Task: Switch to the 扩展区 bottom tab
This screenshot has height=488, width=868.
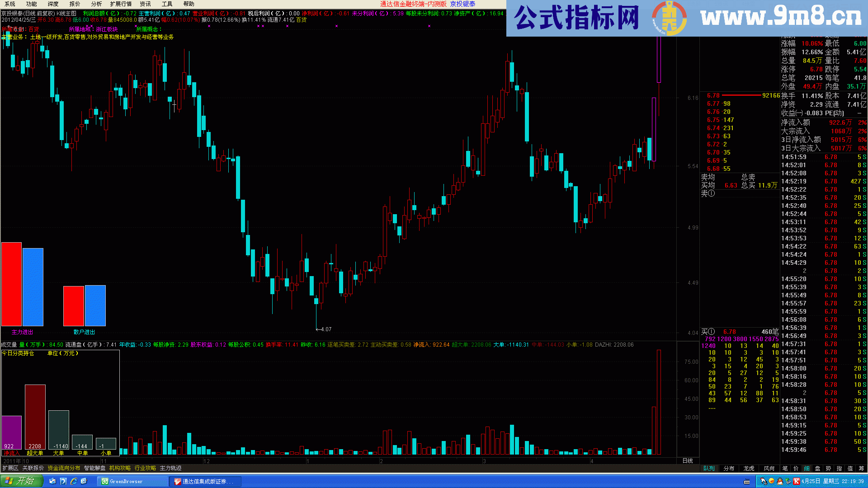Action: pos(10,468)
